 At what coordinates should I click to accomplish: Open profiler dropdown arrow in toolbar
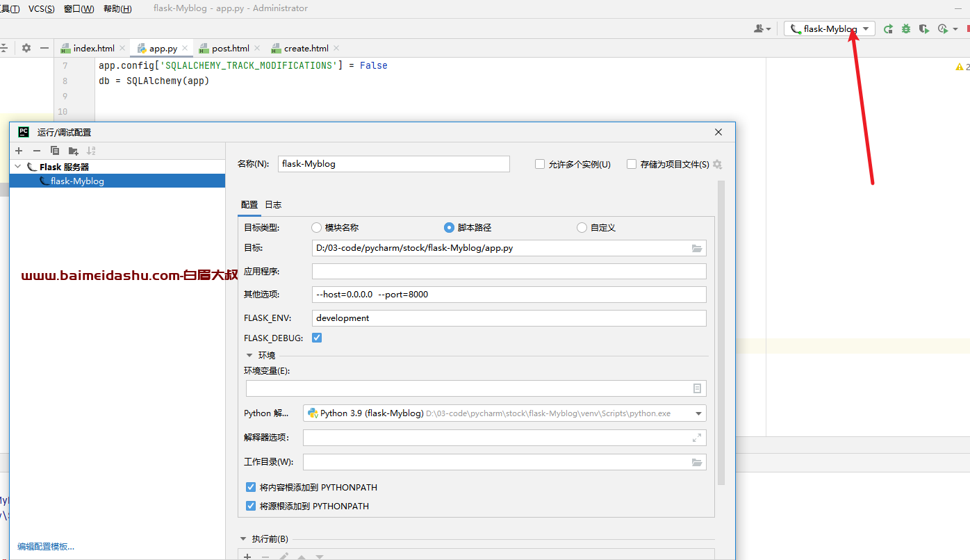pos(955,29)
